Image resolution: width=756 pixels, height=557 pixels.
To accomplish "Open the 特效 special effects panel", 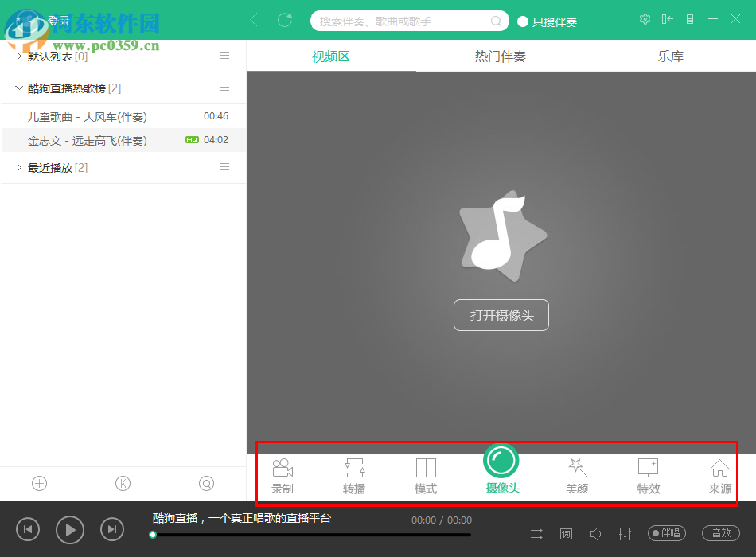I will (648, 475).
